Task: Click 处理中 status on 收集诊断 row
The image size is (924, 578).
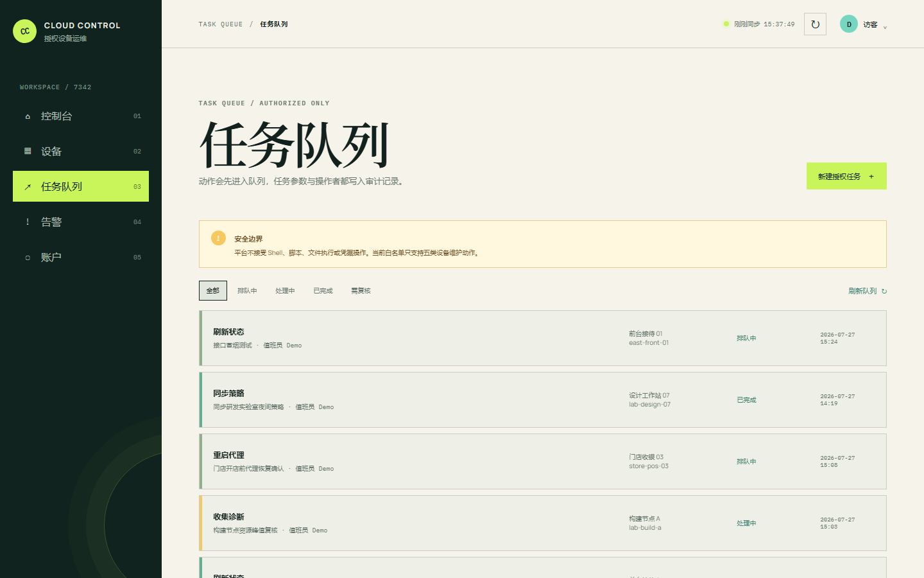Action: click(746, 523)
